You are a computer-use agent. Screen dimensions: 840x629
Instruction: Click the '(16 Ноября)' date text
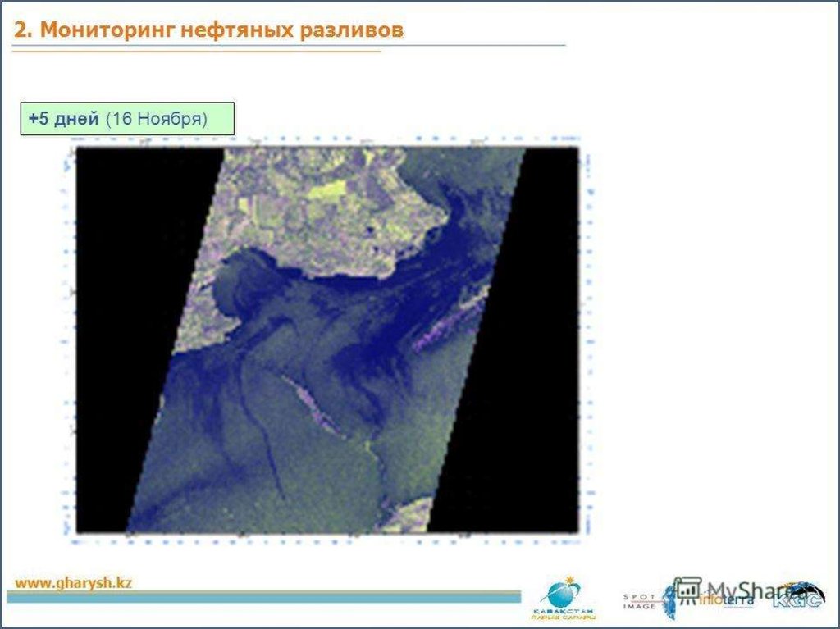pos(157,119)
